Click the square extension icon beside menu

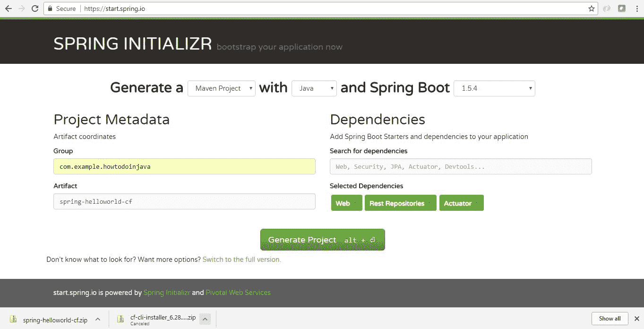click(622, 9)
